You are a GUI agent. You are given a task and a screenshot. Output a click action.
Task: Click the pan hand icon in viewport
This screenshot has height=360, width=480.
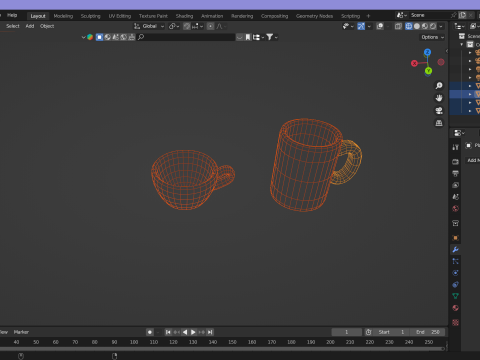(439, 98)
